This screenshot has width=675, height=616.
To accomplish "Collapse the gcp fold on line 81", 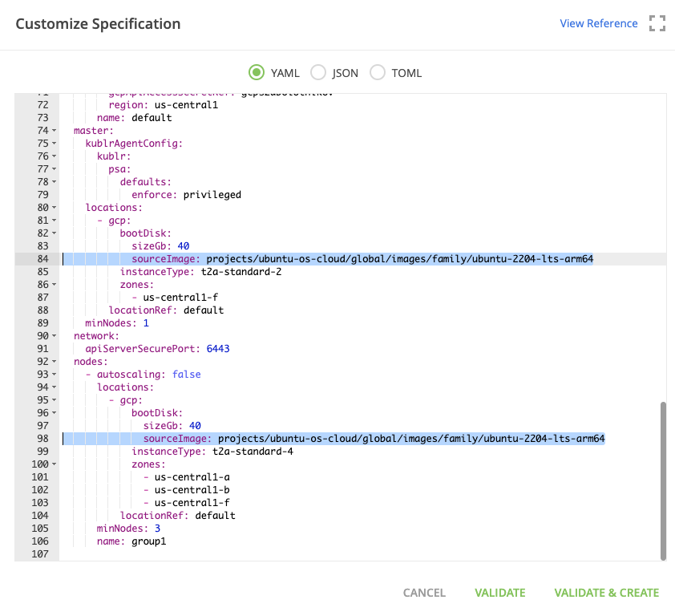I will pos(55,220).
